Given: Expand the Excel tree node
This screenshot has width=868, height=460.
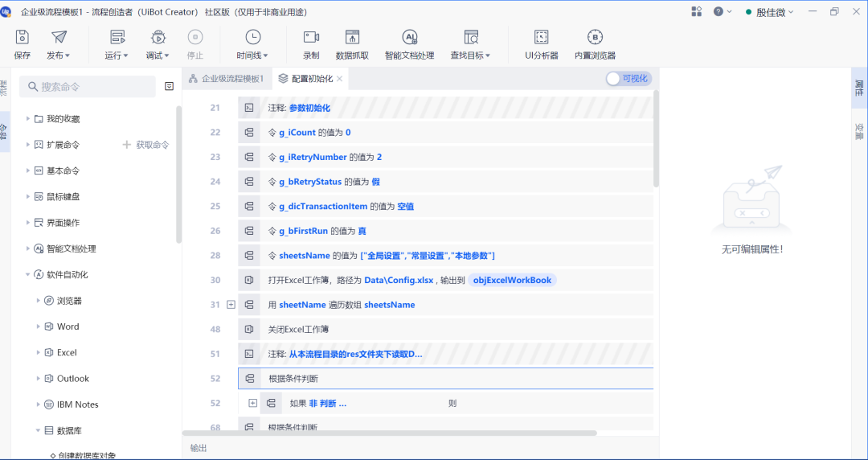Looking at the screenshot, I should 39,352.
